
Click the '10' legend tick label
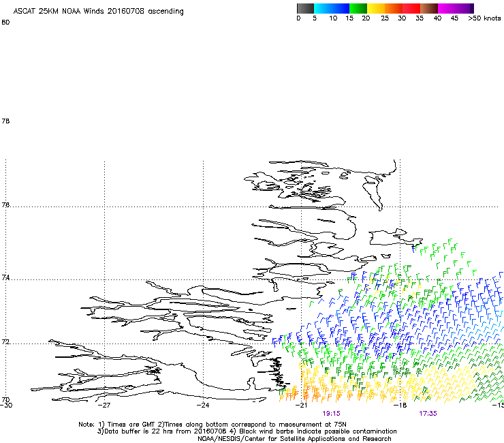pos(333,18)
